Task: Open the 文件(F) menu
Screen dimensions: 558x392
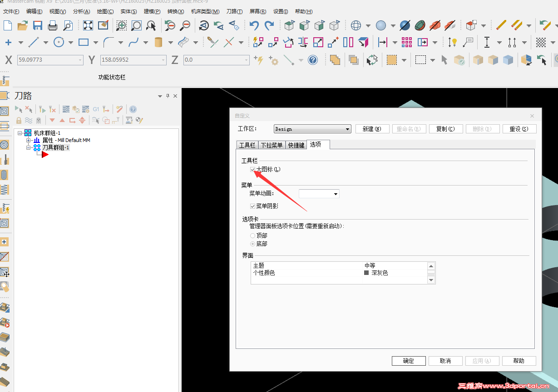Action: tap(11, 11)
